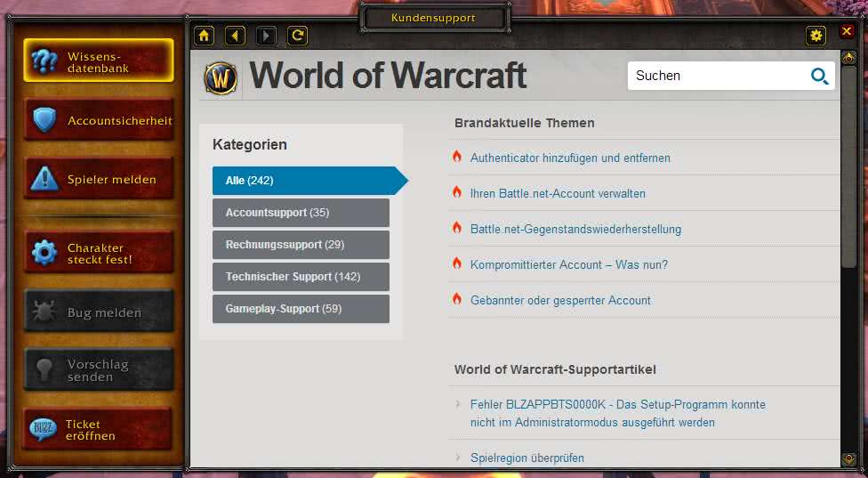Click the Kategorien heading
This screenshot has width=868, height=478.
[x=250, y=144]
